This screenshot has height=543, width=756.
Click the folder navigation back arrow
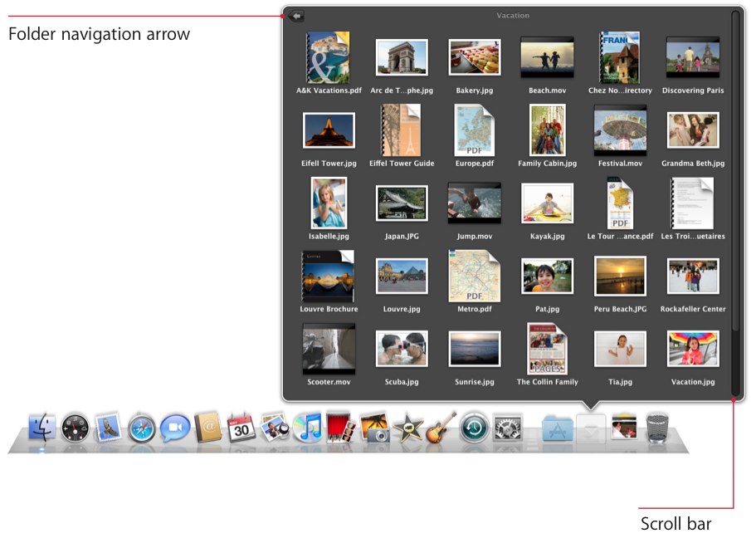click(296, 16)
